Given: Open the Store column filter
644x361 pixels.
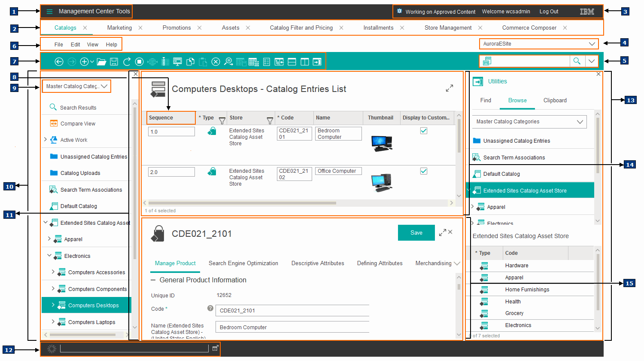Looking at the screenshot, I should click(x=270, y=120).
